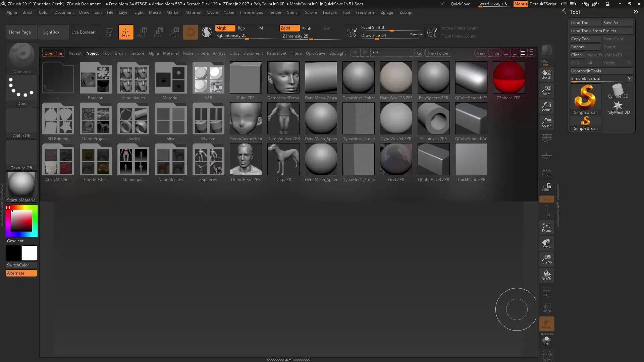Toggle the Zadd mode
644x362 pixels.
(289, 28)
